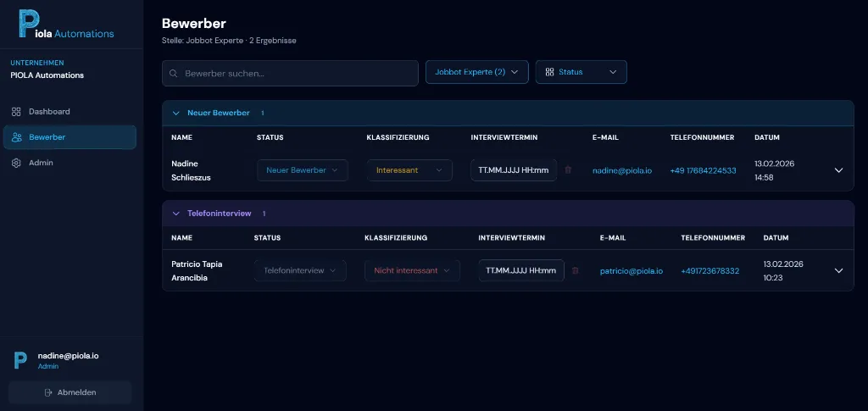The height and width of the screenshot is (411, 868).
Task: Open the Bewerber page in sidebar
Action: (x=70, y=137)
